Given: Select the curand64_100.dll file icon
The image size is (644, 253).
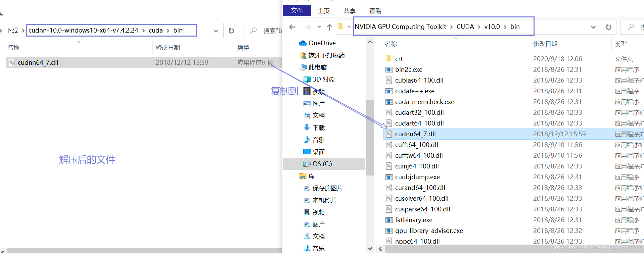Looking at the screenshot, I should [x=389, y=188].
